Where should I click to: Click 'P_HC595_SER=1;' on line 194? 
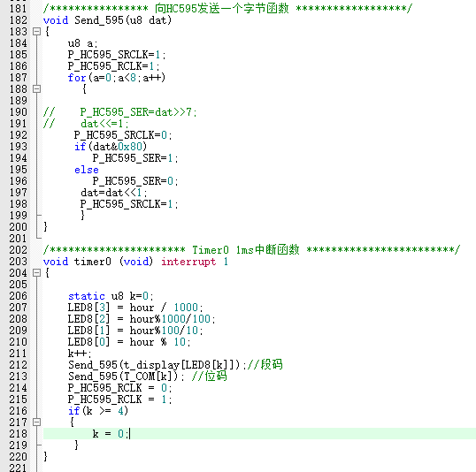pos(135,158)
